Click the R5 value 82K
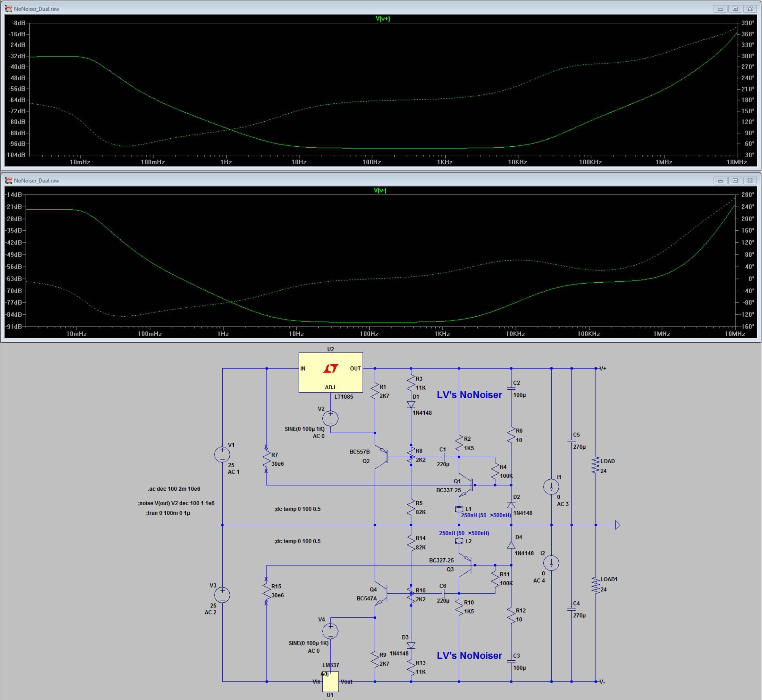 [x=420, y=512]
